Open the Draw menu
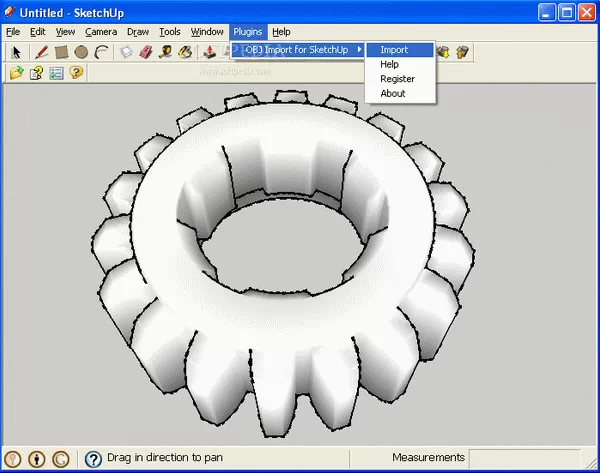Image resolution: width=600 pixels, height=473 pixels. 138,32
